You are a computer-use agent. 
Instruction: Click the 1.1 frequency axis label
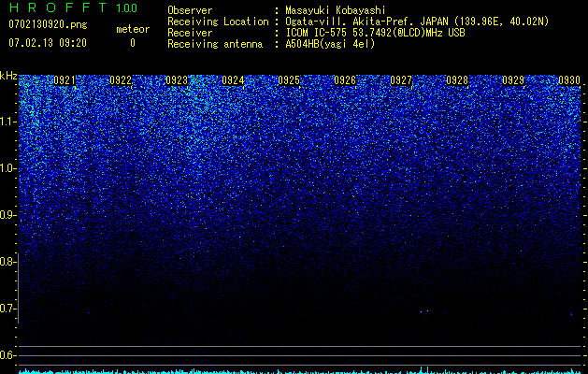pos(7,122)
